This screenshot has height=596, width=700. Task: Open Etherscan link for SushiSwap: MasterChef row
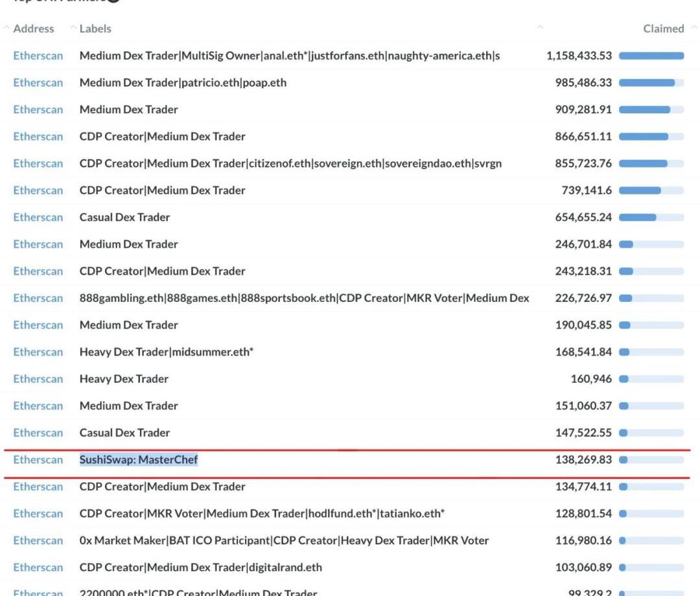[x=38, y=459]
